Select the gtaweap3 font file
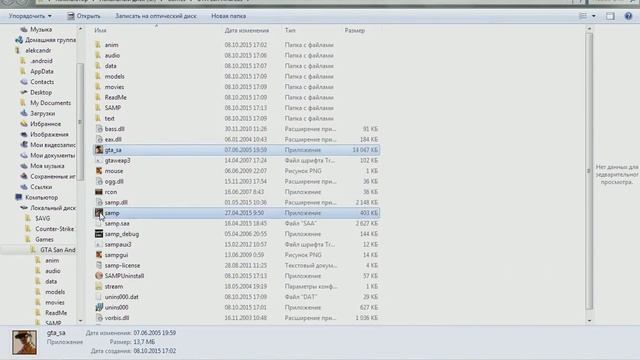This screenshot has height=360, width=640. (118, 160)
